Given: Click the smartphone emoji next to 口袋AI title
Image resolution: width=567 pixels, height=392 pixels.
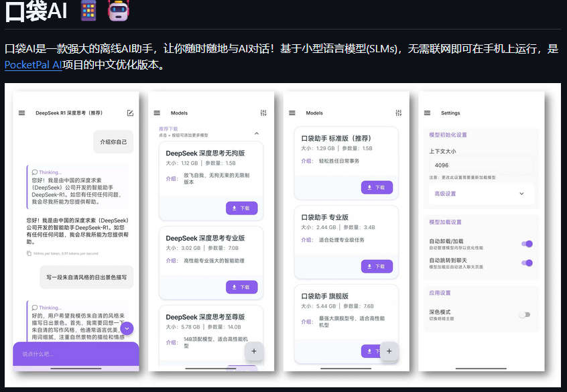Looking at the screenshot, I should click(88, 11).
